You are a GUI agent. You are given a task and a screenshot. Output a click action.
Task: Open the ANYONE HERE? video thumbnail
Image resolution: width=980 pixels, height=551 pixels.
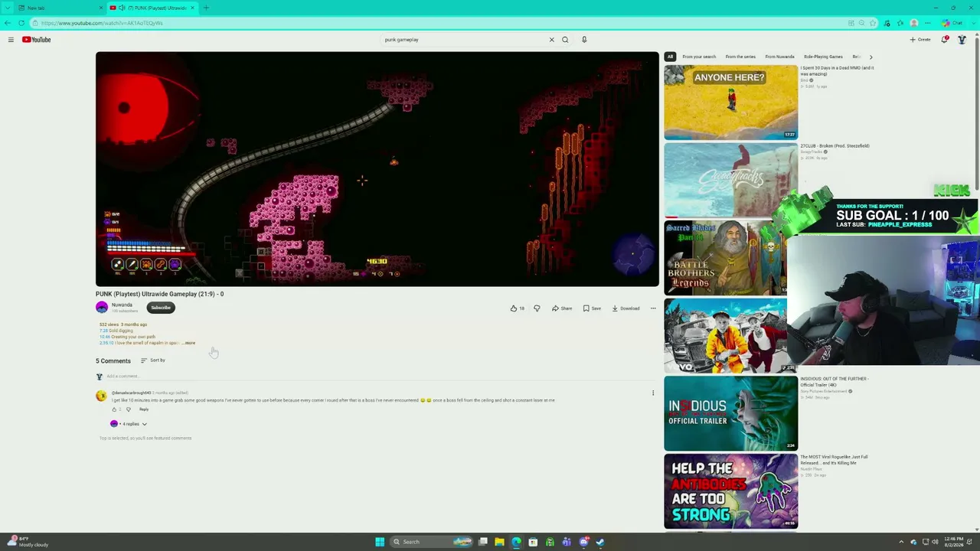pyautogui.click(x=730, y=102)
